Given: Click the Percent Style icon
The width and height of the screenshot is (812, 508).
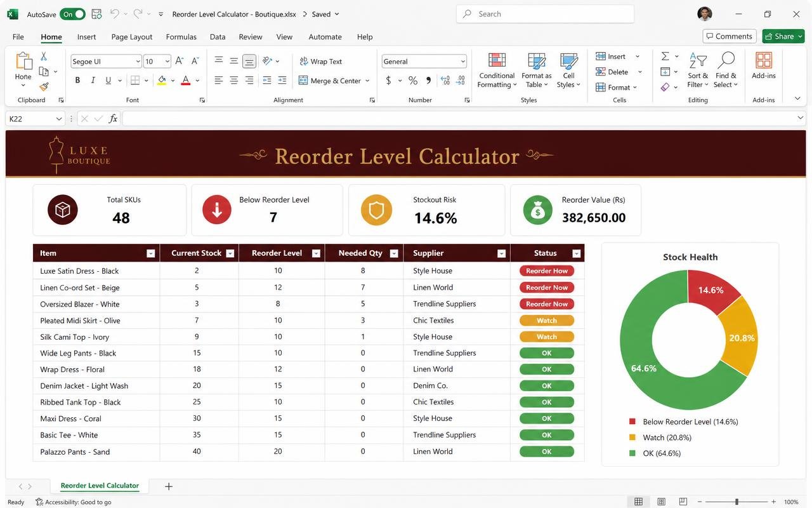Looking at the screenshot, I should 413,81.
